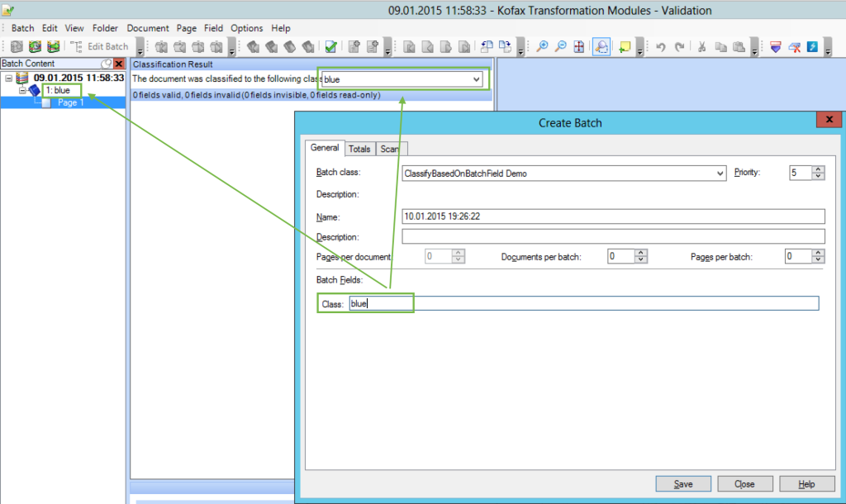Image resolution: width=846 pixels, height=504 pixels.
Task: Click the Help button in dialog
Action: [806, 484]
